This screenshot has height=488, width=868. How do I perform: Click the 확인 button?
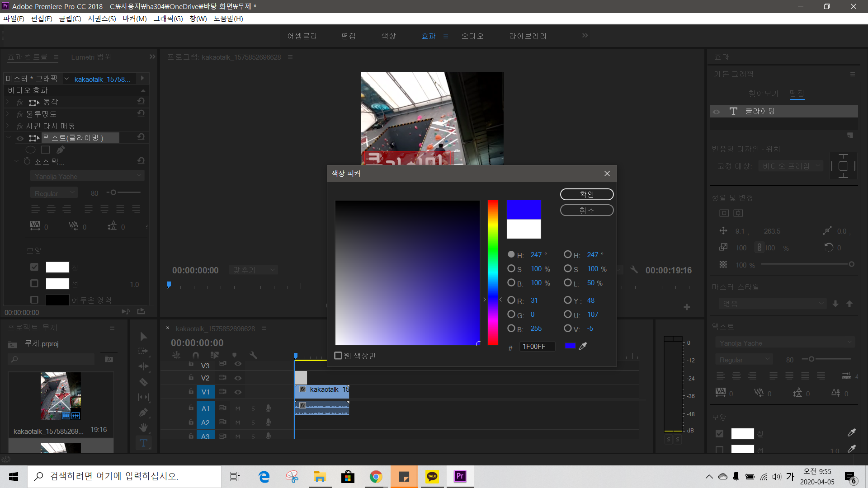[x=586, y=194]
